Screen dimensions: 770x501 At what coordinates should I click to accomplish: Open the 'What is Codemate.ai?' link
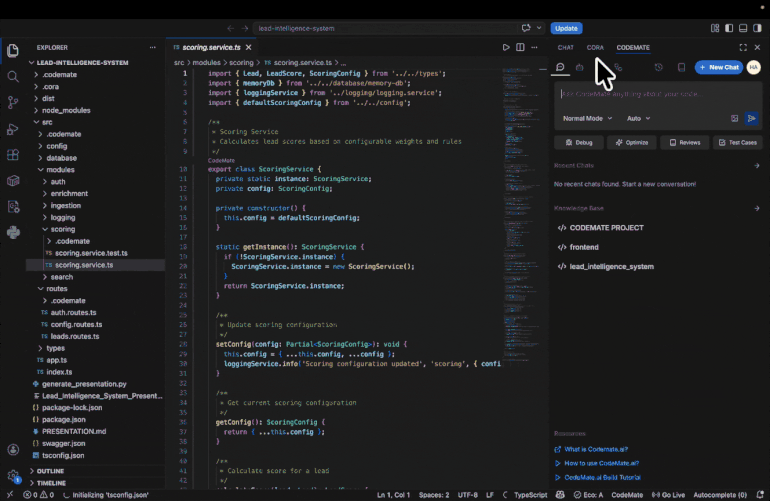tap(596, 449)
